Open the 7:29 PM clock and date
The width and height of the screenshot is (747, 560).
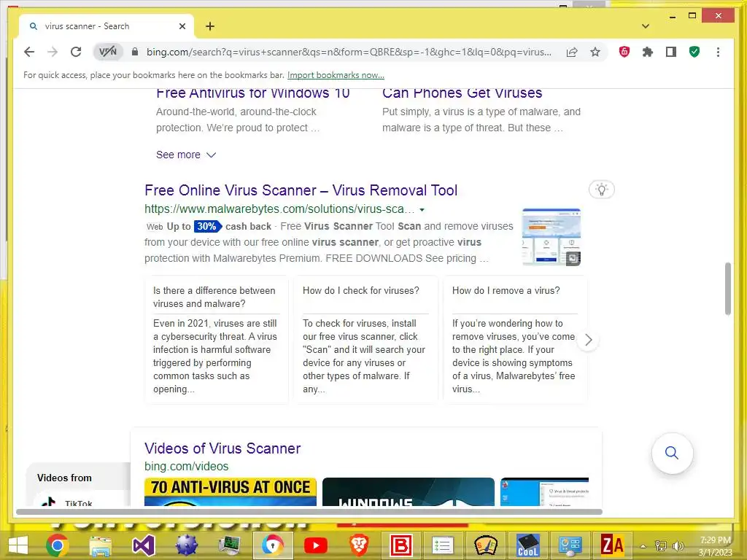tap(715, 546)
